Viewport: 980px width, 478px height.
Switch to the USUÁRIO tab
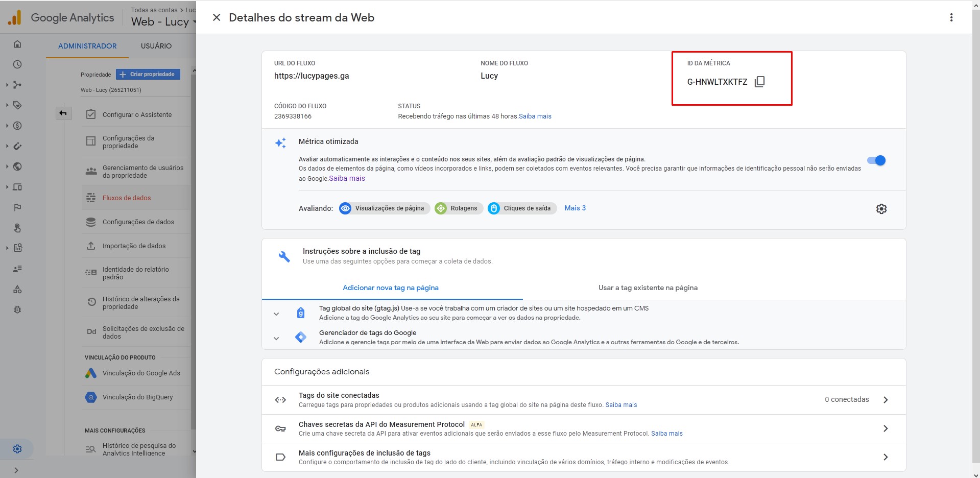(156, 46)
